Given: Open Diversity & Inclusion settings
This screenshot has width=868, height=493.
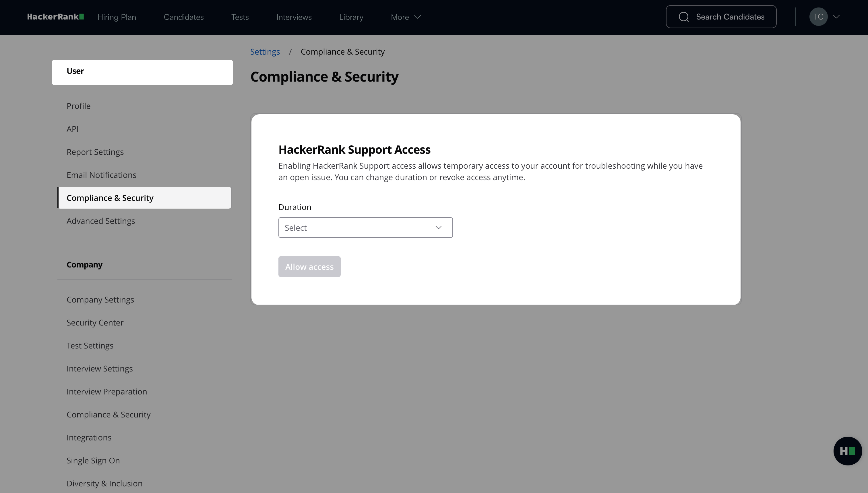Looking at the screenshot, I should [x=104, y=484].
